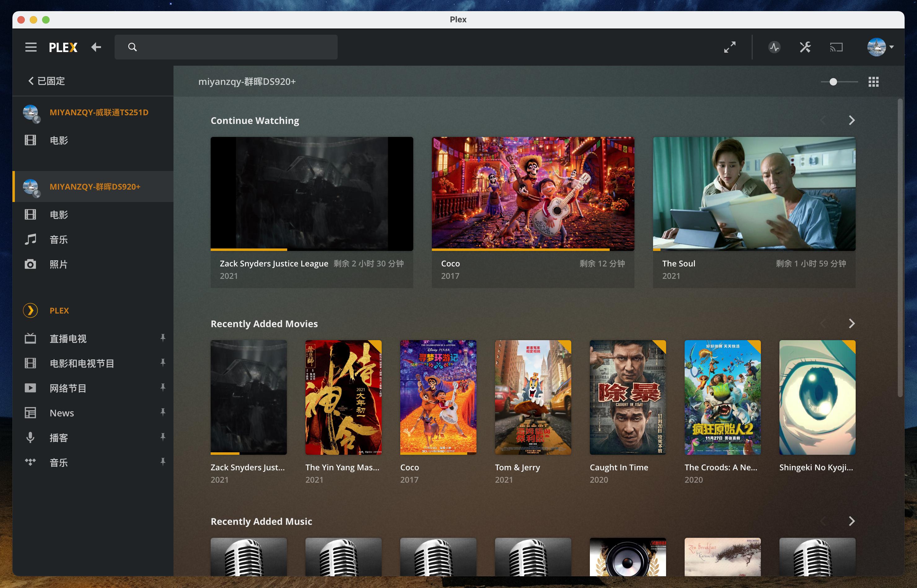Image resolution: width=917 pixels, height=588 pixels.
Task: Open the user avatar dropdown menu
Action: click(880, 47)
